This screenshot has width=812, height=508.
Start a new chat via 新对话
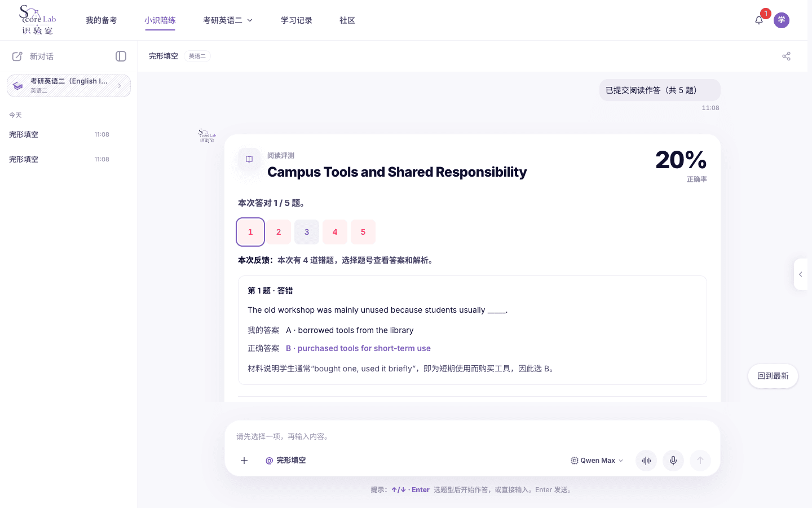pyautogui.click(x=42, y=56)
